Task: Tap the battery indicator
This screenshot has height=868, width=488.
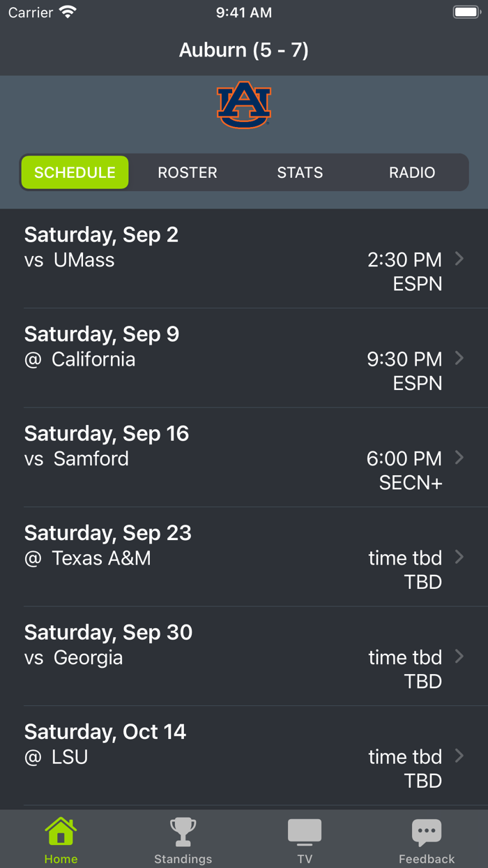Action: coord(466,11)
